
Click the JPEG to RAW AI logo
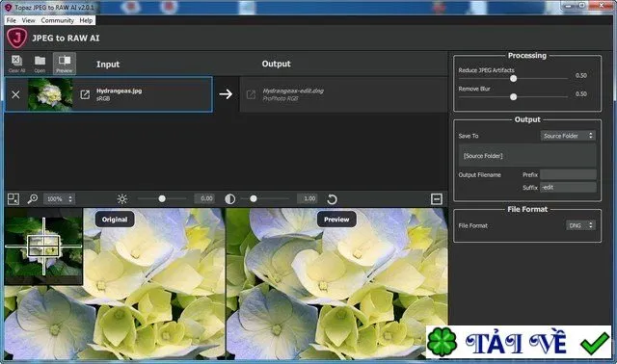pyautogui.click(x=17, y=39)
